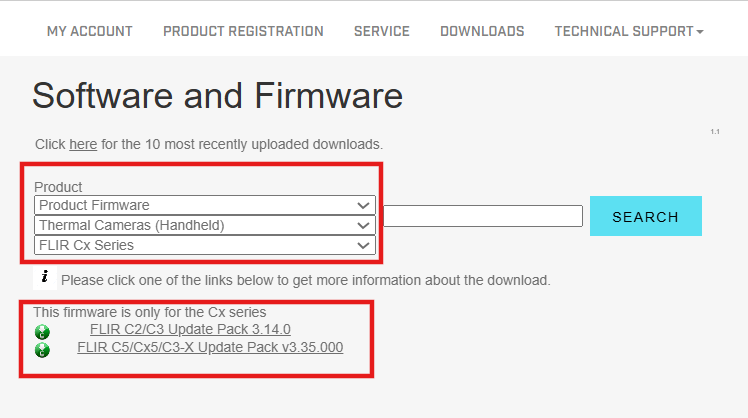The image size is (748, 418).
Task: Focus the search text field
Action: 482,216
